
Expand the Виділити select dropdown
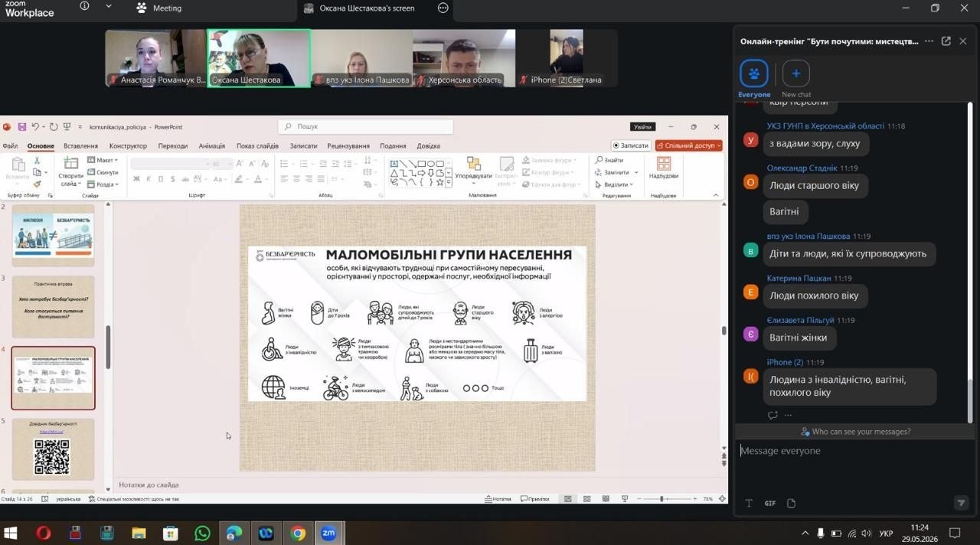tap(615, 184)
